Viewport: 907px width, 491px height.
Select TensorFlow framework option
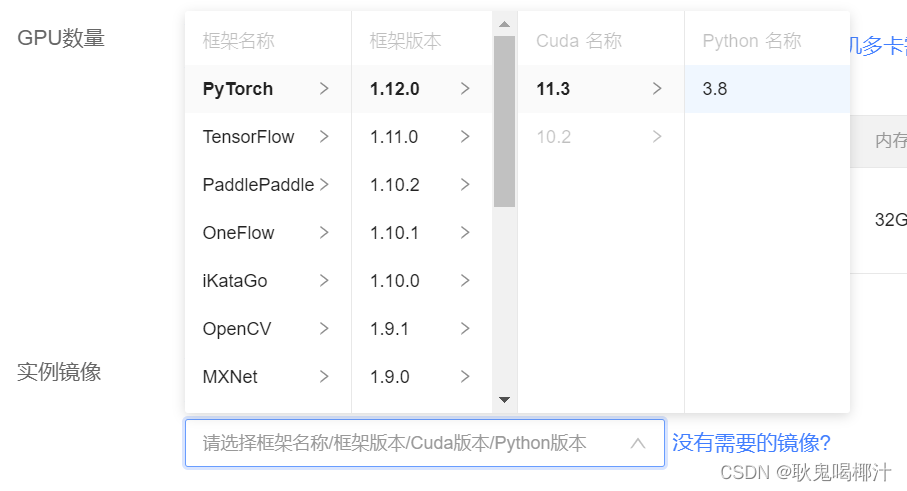tap(268, 136)
